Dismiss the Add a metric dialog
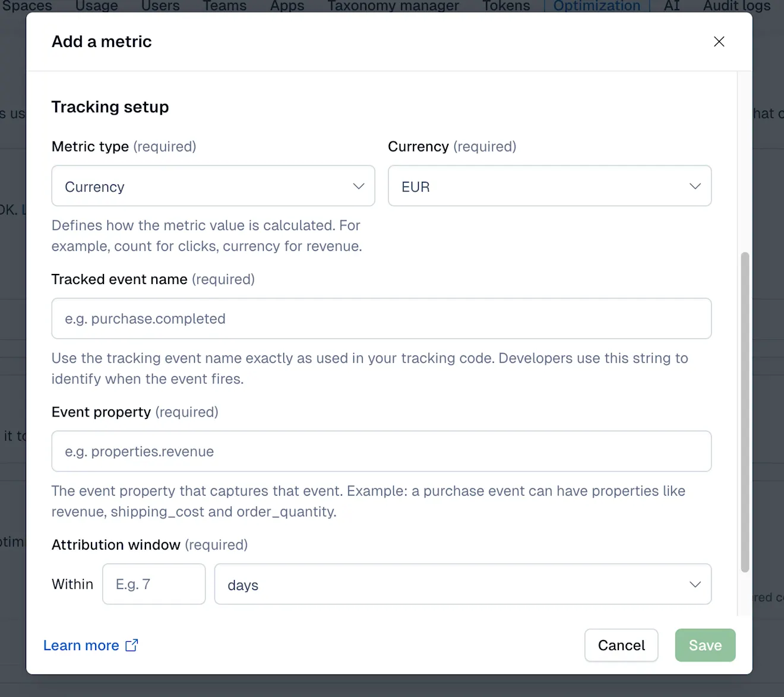 click(719, 42)
